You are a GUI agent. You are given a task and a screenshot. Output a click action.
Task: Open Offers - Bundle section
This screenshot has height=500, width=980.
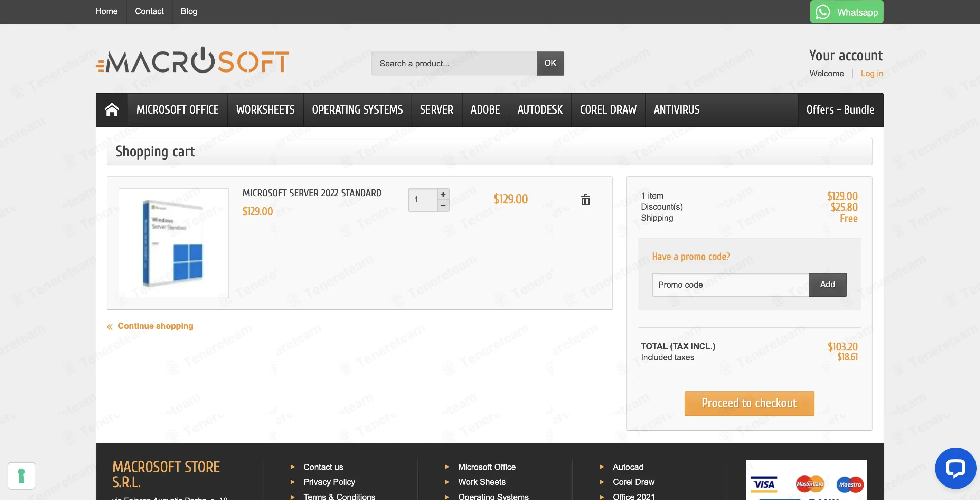coord(840,109)
